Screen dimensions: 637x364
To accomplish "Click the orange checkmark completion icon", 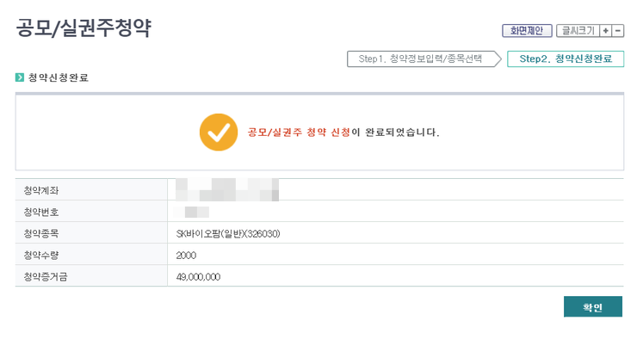I will point(218,133).
